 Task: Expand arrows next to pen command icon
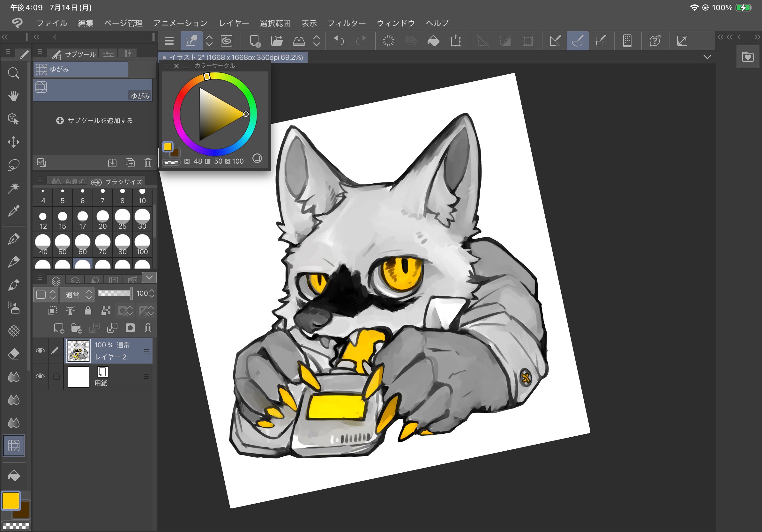pos(209,41)
